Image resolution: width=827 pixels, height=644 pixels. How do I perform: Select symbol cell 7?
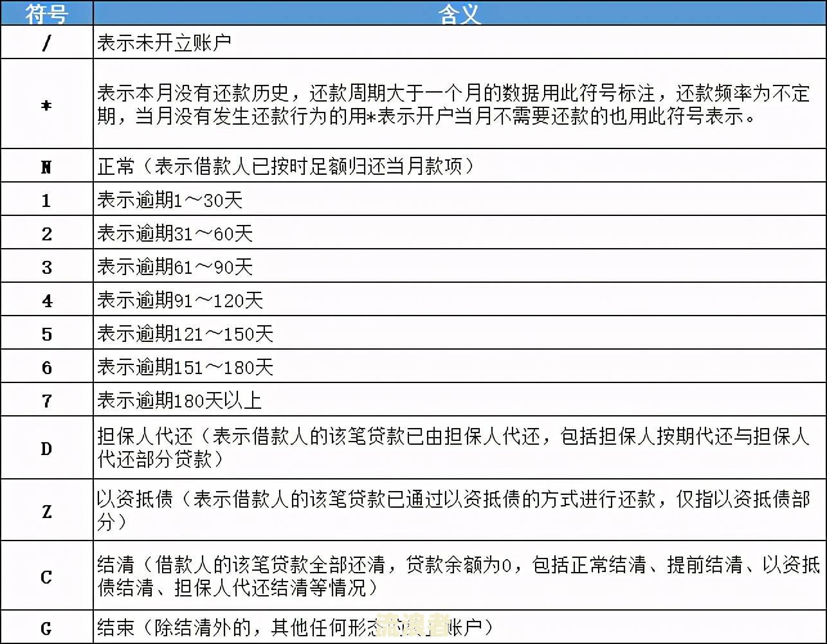click(46, 400)
